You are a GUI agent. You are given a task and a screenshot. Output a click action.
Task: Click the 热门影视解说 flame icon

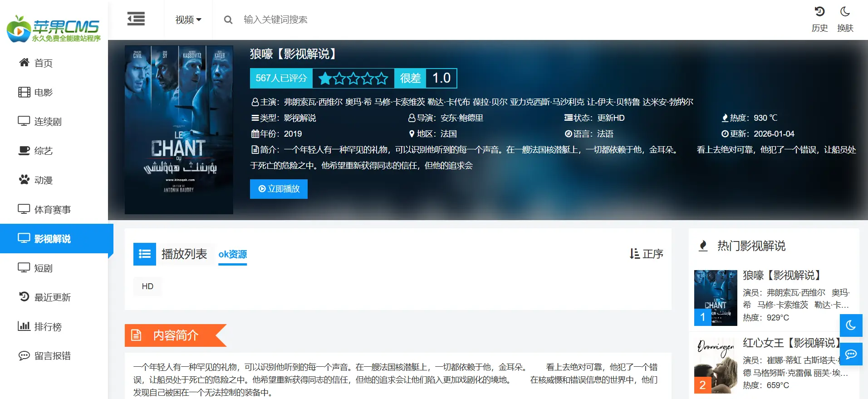(703, 246)
